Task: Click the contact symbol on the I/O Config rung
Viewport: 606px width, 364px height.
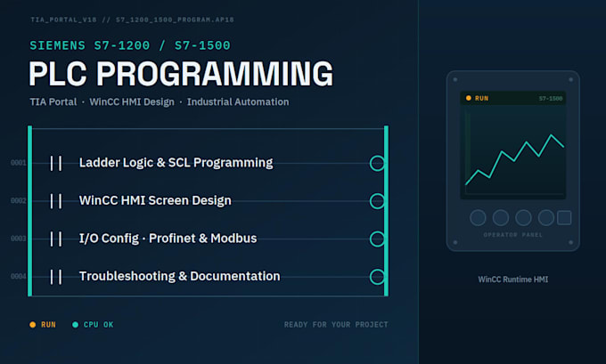Action: (56, 239)
